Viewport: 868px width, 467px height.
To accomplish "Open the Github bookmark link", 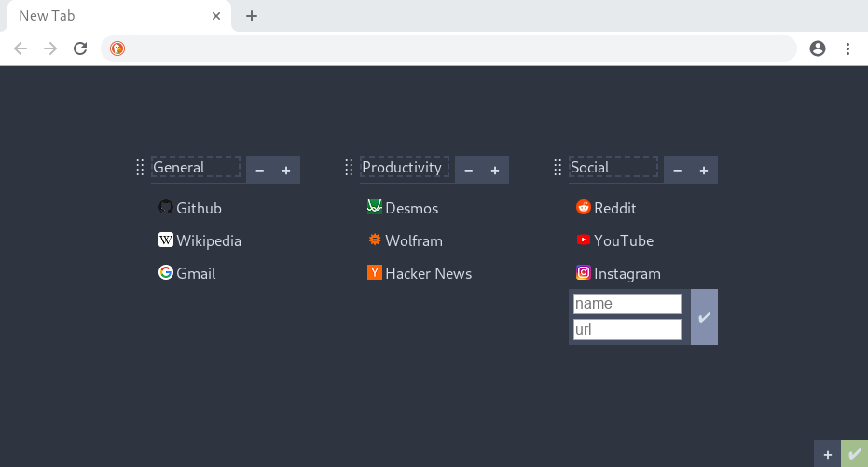I will (x=190, y=208).
